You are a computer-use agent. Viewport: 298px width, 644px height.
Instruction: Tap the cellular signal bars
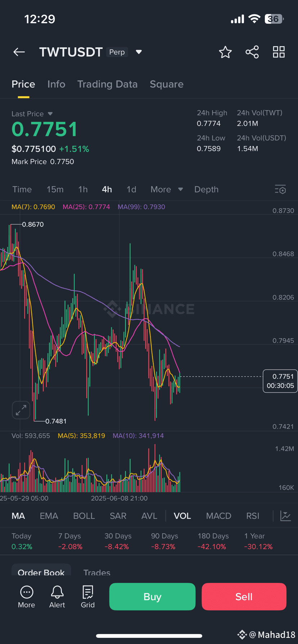click(x=238, y=19)
